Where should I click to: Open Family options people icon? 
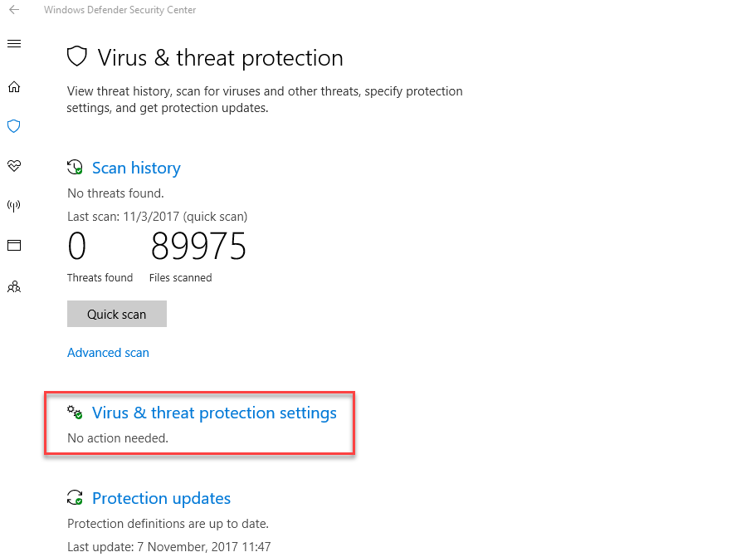pyautogui.click(x=14, y=287)
